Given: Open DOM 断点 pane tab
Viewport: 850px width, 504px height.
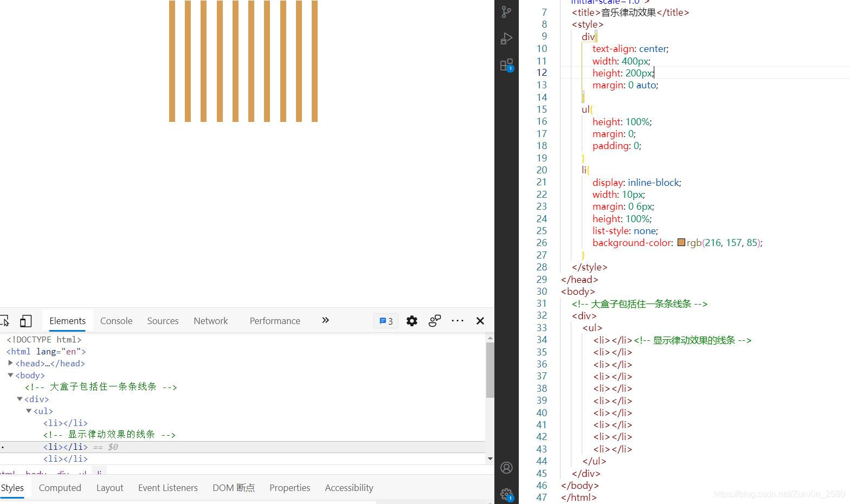Looking at the screenshot, I should pyautogui.click(x=234, y=488).
